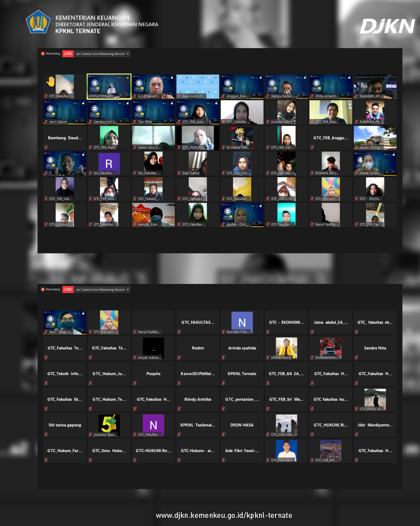The width and height of the screenshot is (420, 526).
Task: Expand the live streaming dropdown in lower window
Action: [x=128, y=289]
